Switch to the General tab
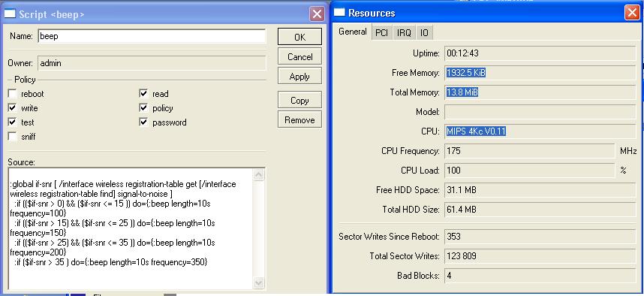644x296 pixels. click(x=352, y=32)
